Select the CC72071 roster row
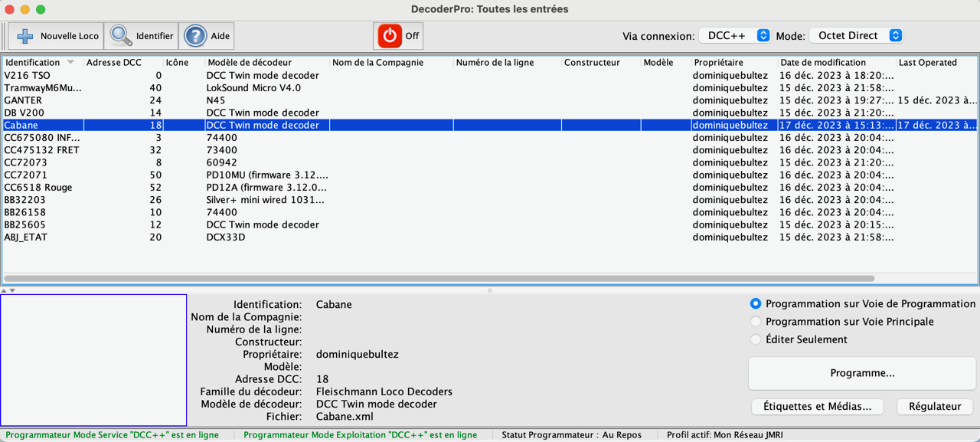Image resolution: width=980 pixels, height=442 pixels. click(490, 175)
